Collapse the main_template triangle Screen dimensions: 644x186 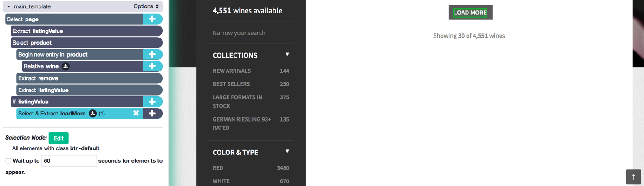tap(9, 6)
